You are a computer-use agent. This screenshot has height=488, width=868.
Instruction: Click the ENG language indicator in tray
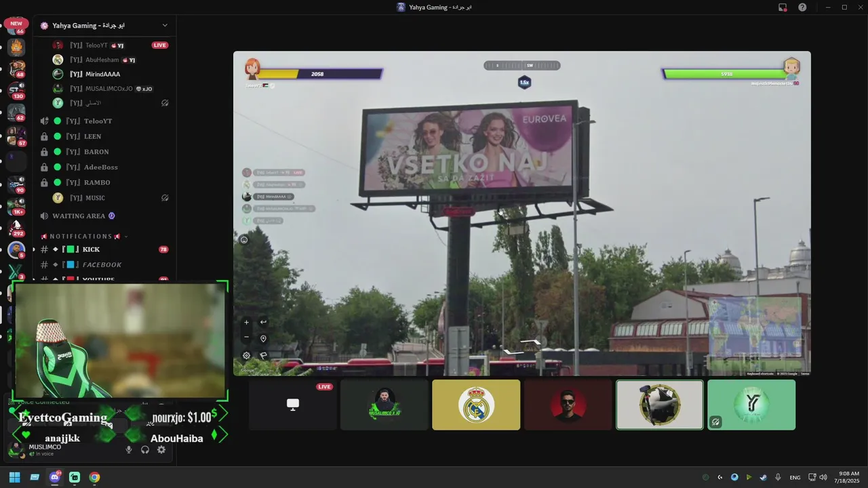tap(795, 478)
